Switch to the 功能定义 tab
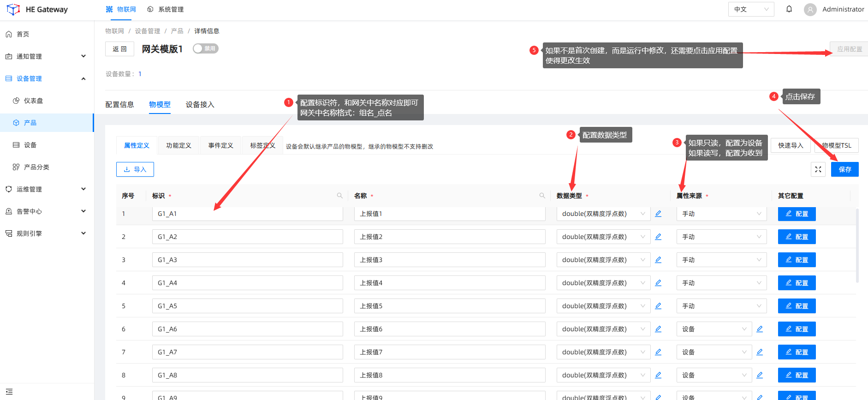Screen dimensions: 868x400 pyautogui.click(x=178, y=145)
